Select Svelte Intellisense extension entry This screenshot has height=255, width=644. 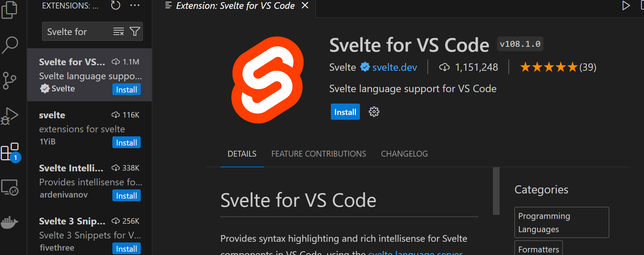(90, 181)
